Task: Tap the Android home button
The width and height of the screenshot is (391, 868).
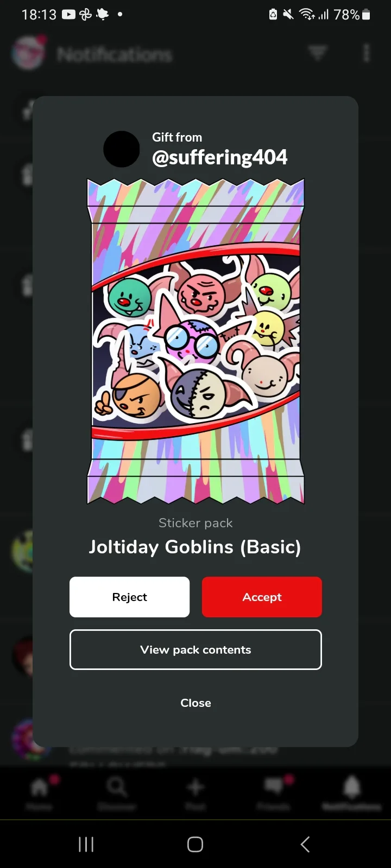Action: pyautogui.click(x=195, y=844)
